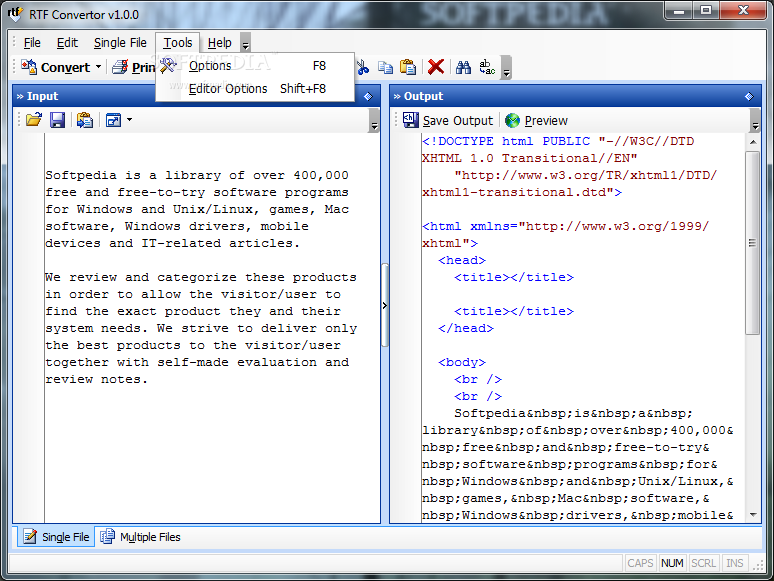This screenshot has width=774, height=581.
Task: Expand the main toolbar overflow arrow
Action: [506, 68]
